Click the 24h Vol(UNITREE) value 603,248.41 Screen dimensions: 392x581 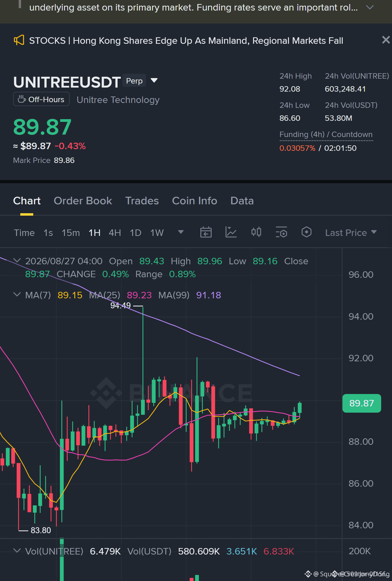click(x=345, y=89)
